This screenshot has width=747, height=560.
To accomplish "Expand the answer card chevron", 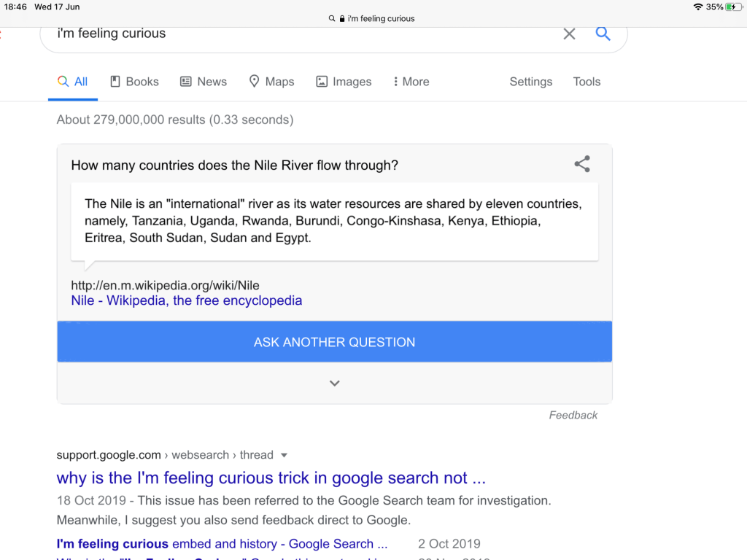I will 334,383.
